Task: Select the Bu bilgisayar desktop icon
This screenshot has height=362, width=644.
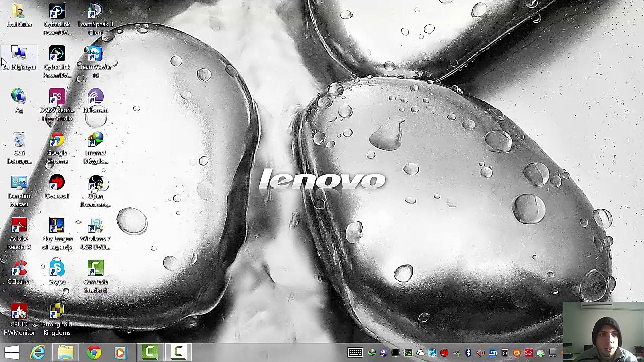Action: 19,58
